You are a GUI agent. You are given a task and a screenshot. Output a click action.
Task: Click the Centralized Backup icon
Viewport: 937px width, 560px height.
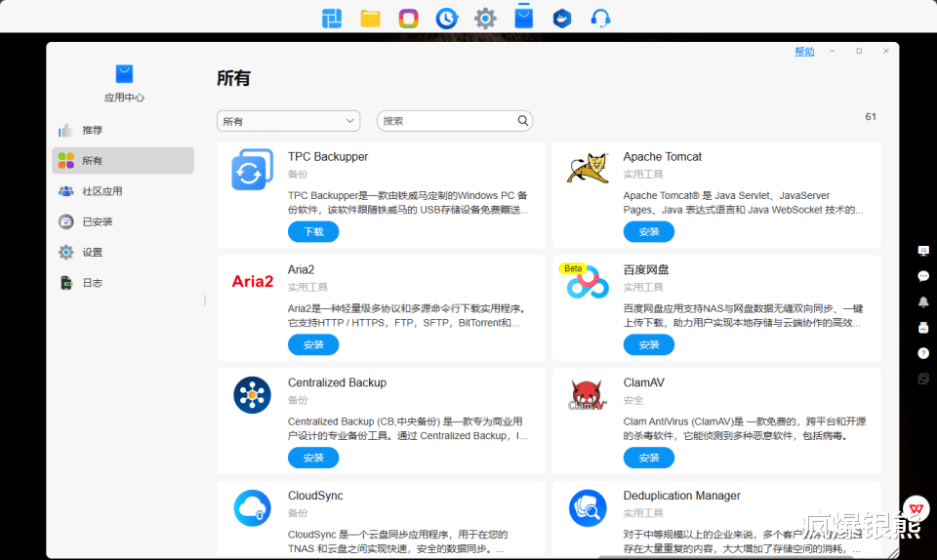click(252, 395)
